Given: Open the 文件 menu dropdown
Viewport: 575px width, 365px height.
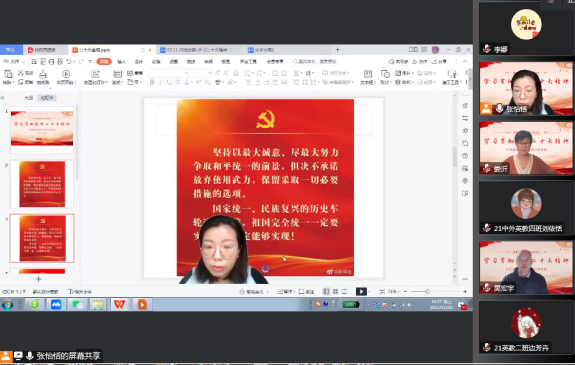Looking at the screenshot, I should (x=15, y=62).
